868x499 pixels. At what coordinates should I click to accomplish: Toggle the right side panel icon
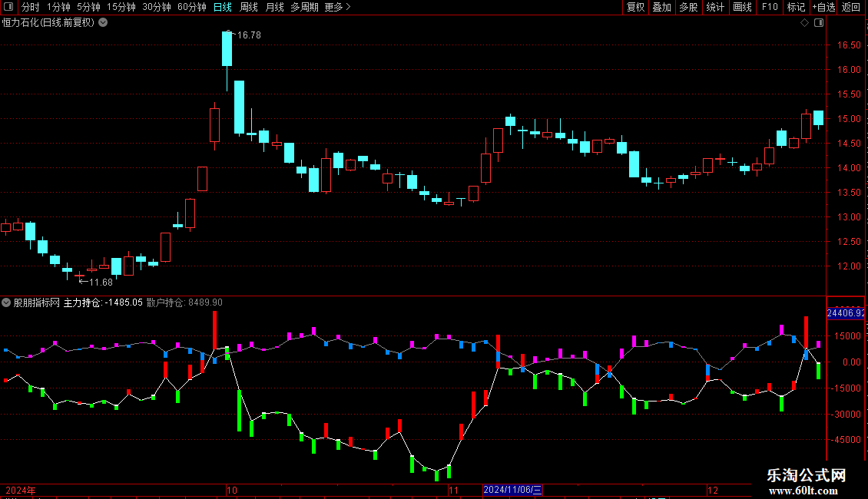coord(819,23)
